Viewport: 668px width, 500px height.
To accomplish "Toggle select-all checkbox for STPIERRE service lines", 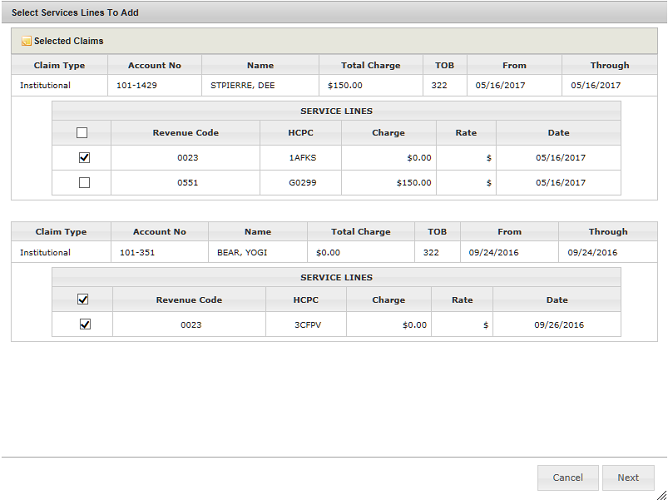I will point(83,133).
